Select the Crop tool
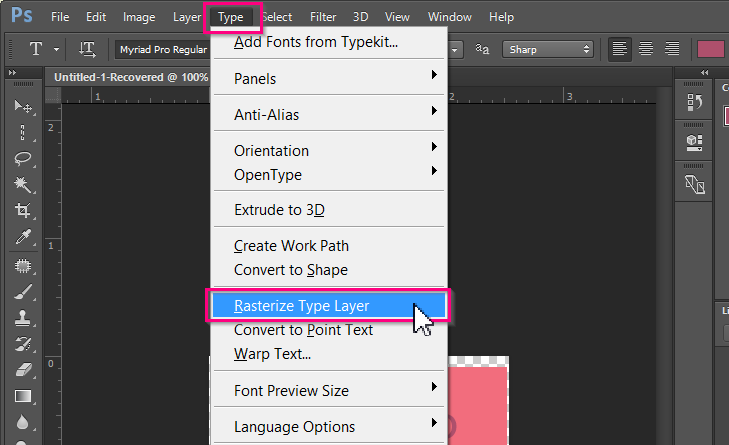This screenshot has height=445, width=729. [22, 211]
